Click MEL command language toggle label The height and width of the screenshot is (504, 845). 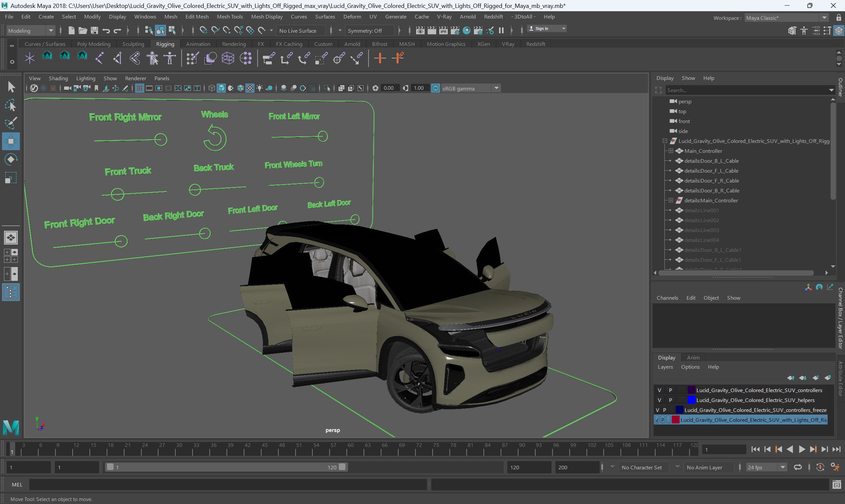[17, 485]
